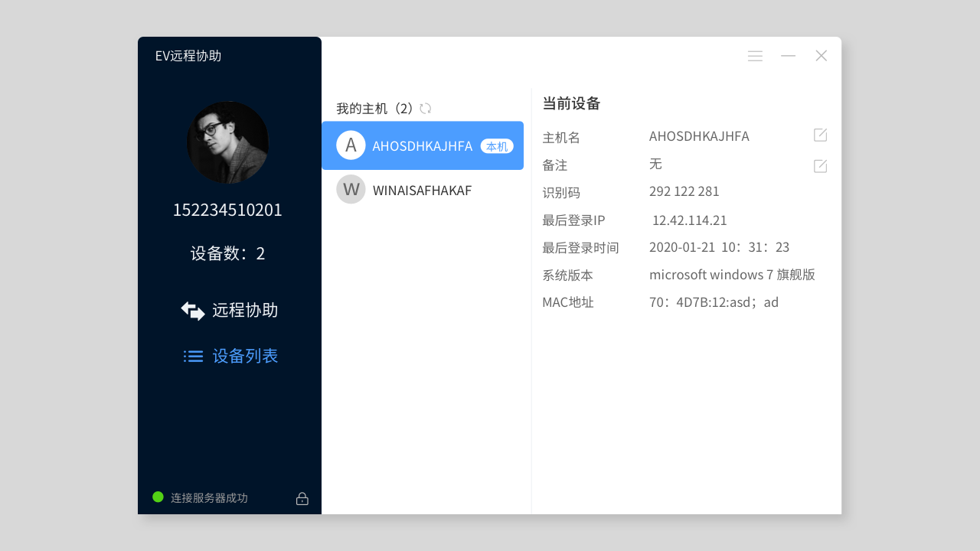Click the lock icon in sidebar
The image size is (980, 551).
pyautogui.click(x=302, y=498)
